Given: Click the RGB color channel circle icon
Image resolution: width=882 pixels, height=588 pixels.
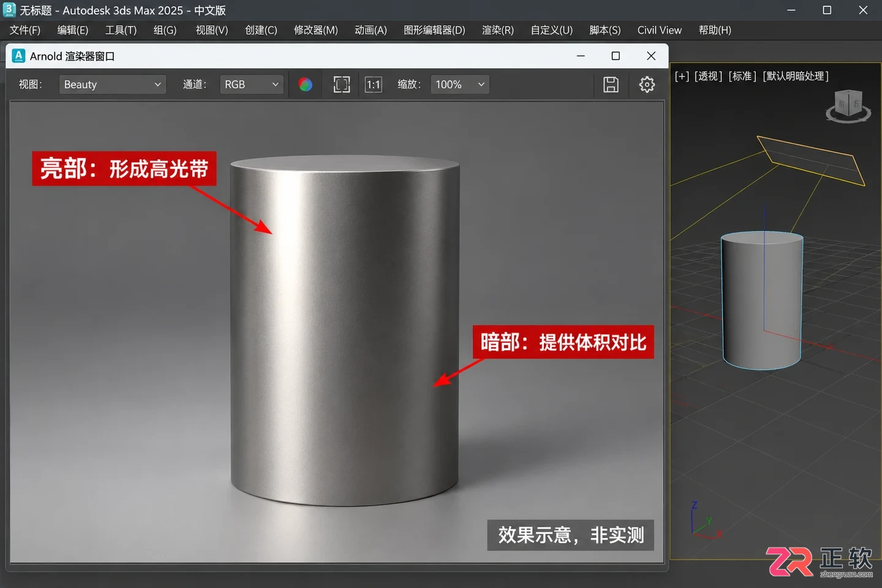Looking at the screenshot, I should point(305,85).
